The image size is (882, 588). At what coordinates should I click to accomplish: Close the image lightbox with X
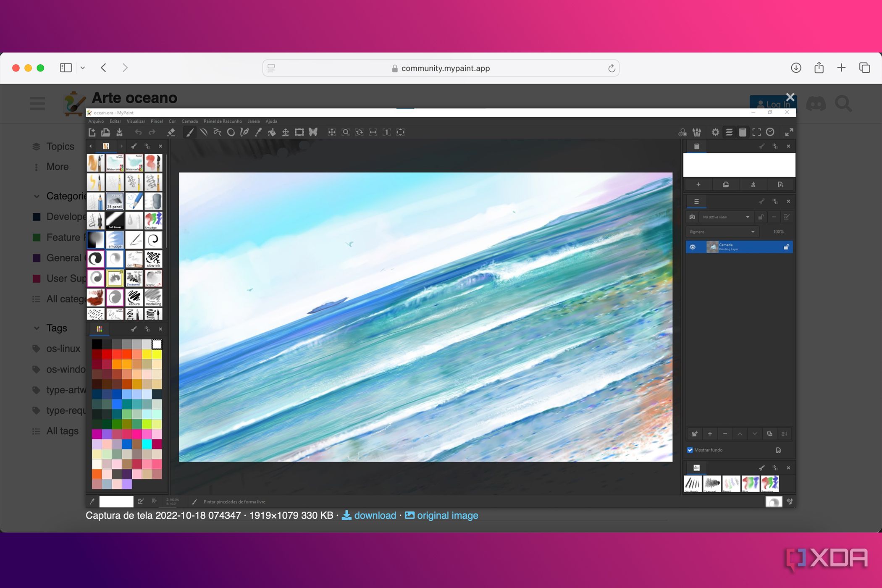790,97
